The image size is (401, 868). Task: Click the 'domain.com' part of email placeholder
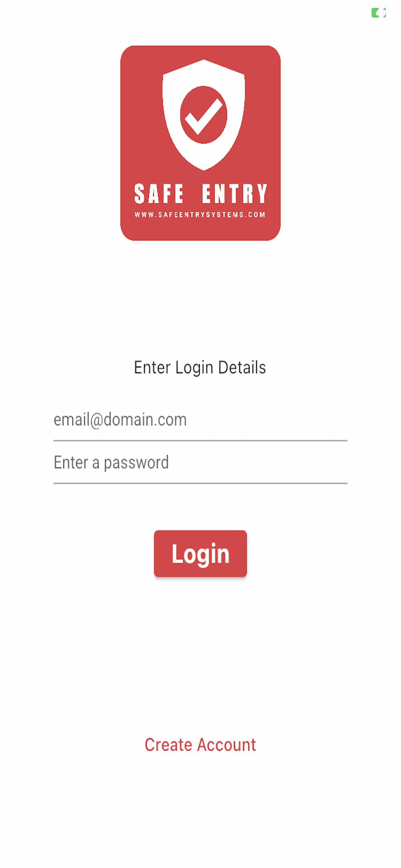coord(145,420)
